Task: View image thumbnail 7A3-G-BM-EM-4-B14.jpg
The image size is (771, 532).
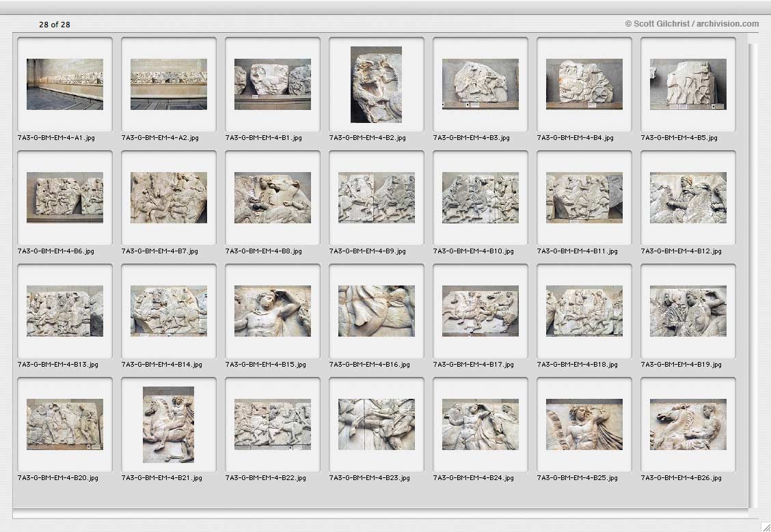Action: click(169, 311)
